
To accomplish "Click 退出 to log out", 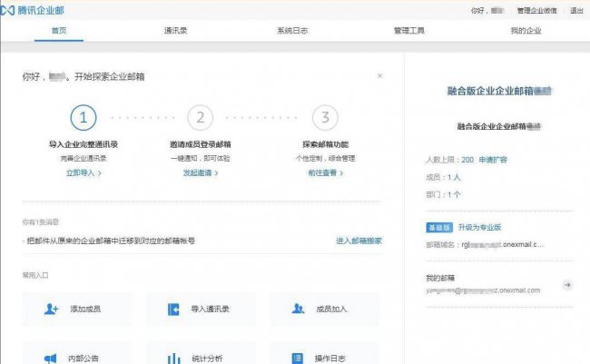I will pyautogui.click(x=576, y=11).
